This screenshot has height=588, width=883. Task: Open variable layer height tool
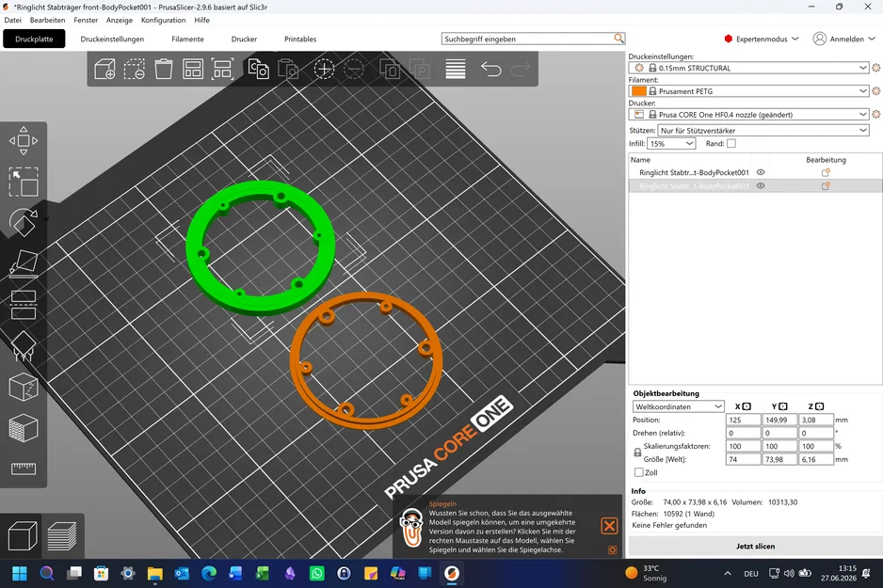[455, 70]
